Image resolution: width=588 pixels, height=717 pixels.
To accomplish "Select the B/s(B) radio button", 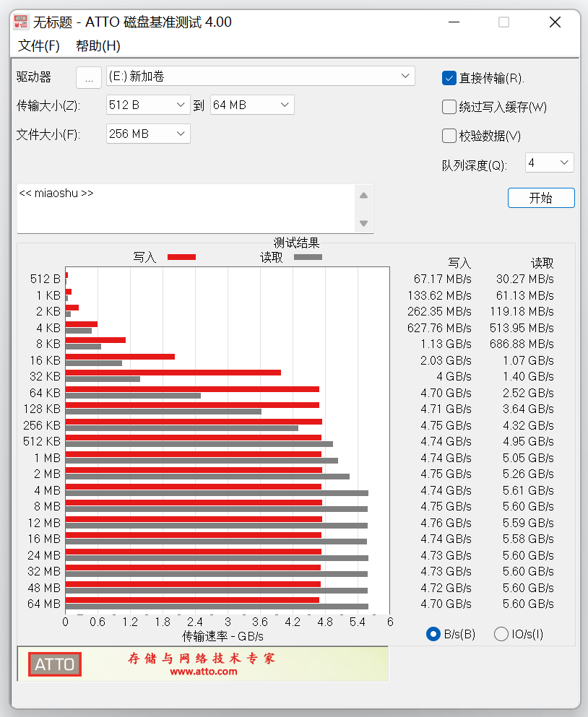I will [433, 633].
